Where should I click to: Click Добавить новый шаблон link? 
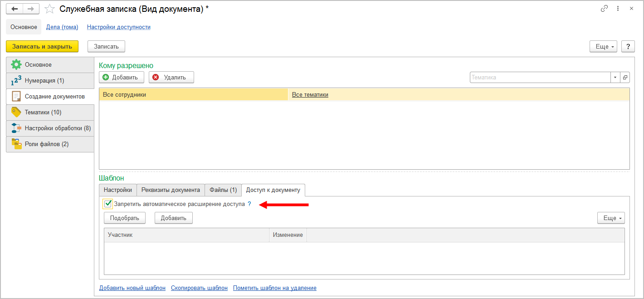[x=132, y=288]
